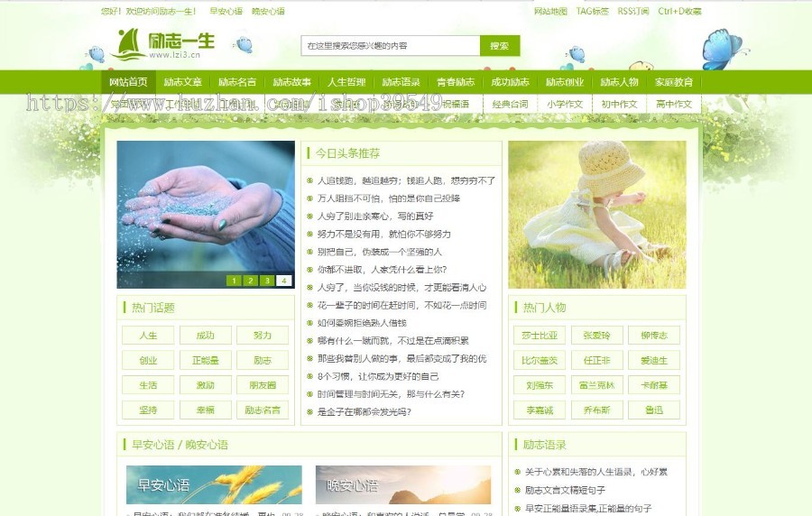Select the 幸福 topic tag

tap(206, 410)
